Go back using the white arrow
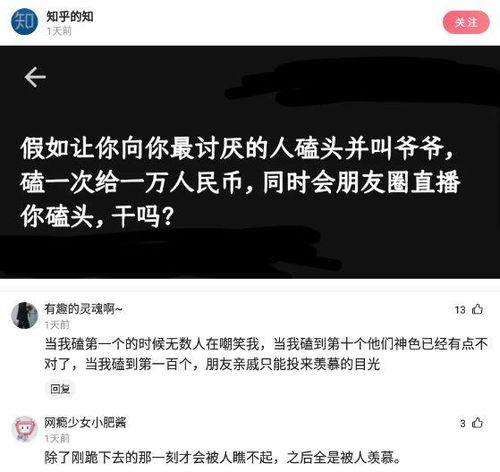Viewport: 500px width, 472px height. pyautogui.click(x=35, y=77)
